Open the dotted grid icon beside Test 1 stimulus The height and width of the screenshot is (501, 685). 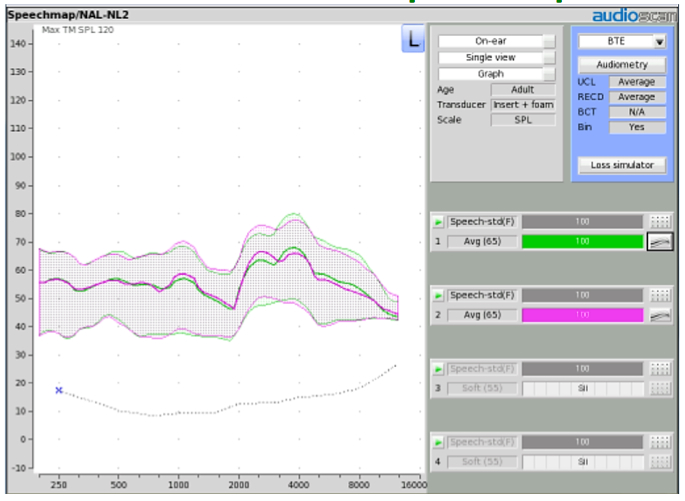[x=660, y=222]
